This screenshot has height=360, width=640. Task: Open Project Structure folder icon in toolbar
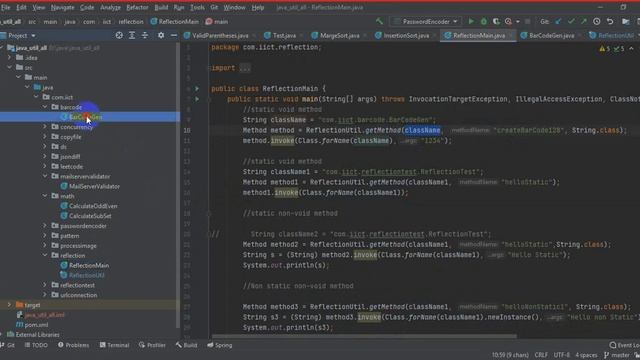point(626,21)
